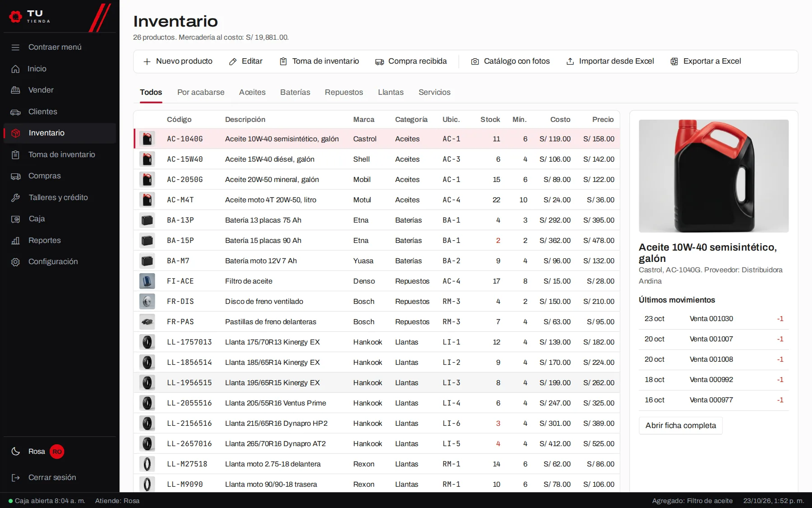Open the Configuración gear icon

coord(15,262)
